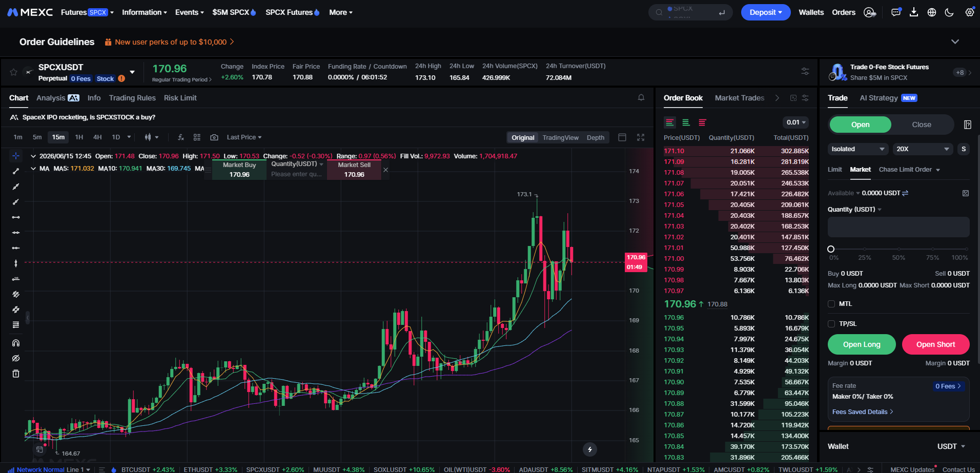Select the Fibonacci retracement lines tool
Viewport: 980px width, 473px height.
(16, 325)
